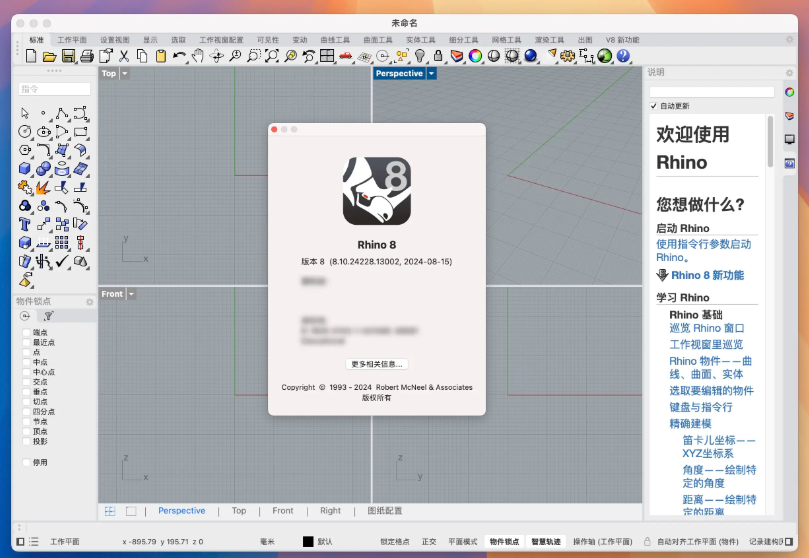Enable the 垂点 object snap checkbox
The height and width of the screenshot is (558, 809).
click(26, 391)
